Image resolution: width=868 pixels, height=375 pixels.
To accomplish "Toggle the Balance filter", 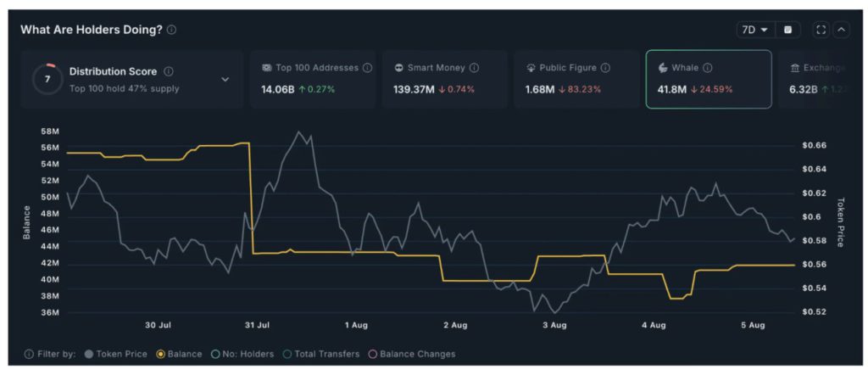I will (181, 354).
